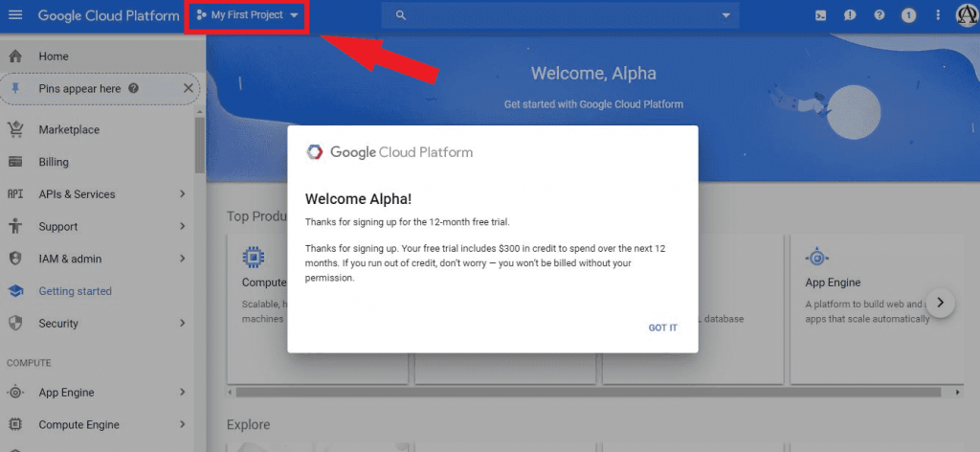Open help tooltip beside Pins appear here
The image size is (980, 452).
point(133,89)
